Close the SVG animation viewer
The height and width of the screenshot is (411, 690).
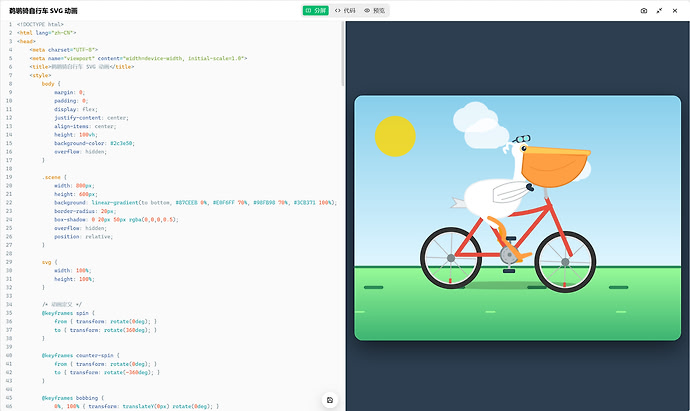(x=675, y=11)
